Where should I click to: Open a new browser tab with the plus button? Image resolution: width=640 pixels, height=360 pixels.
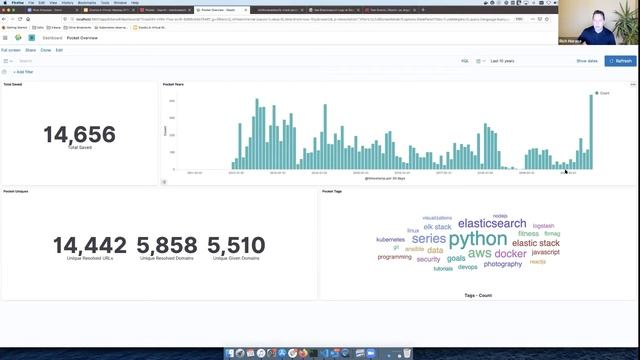(x=423, y=10)
